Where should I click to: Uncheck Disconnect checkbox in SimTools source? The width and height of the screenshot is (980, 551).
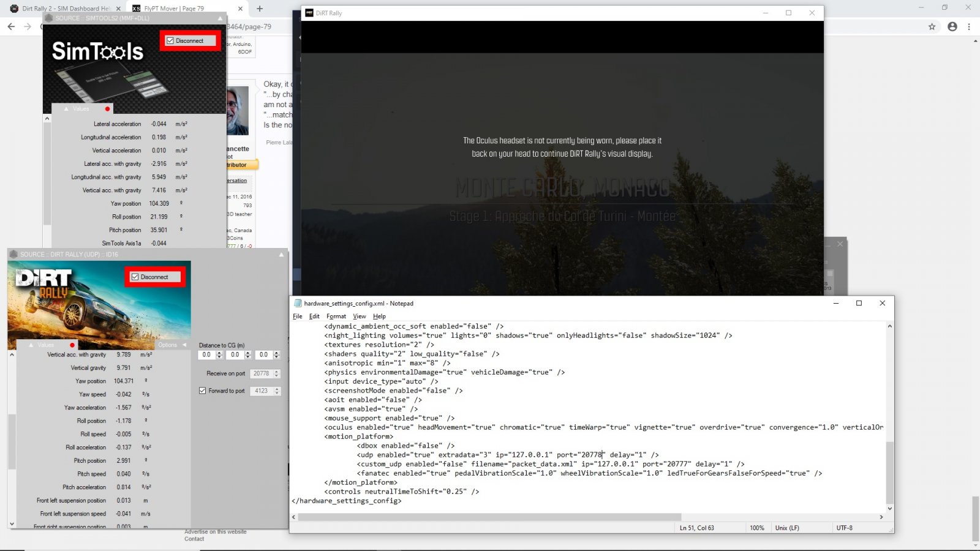pos(170,41)
